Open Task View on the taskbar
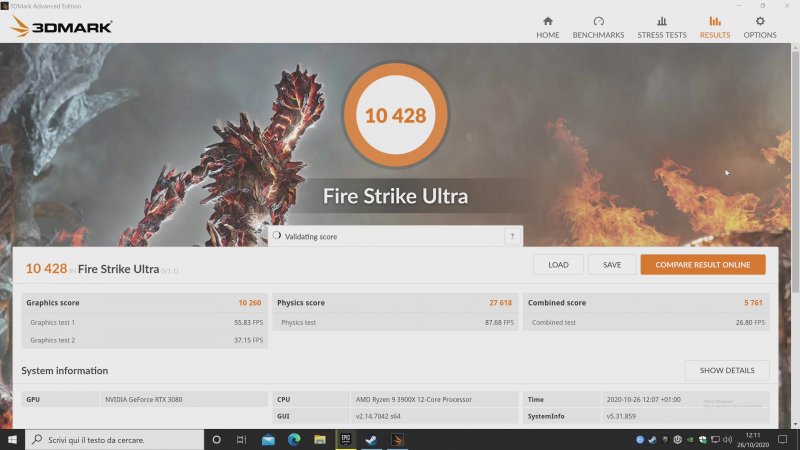This screenshot has height=450, width=800. click(241, 439)
